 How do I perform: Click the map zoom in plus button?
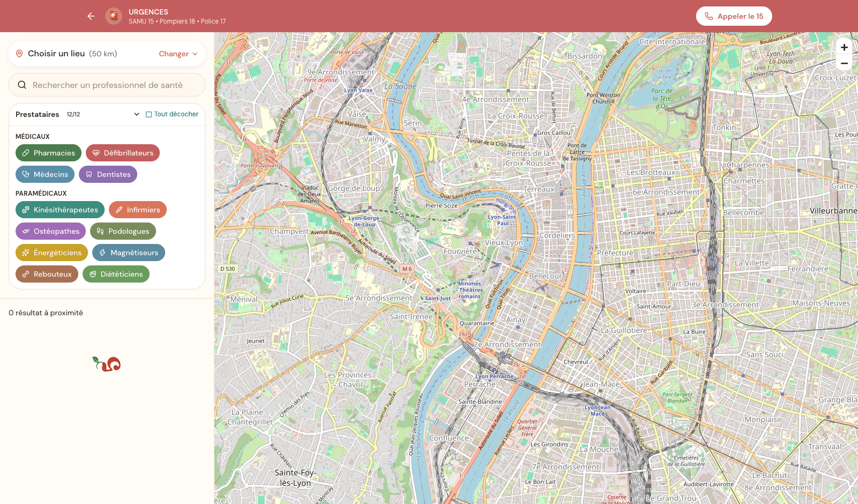pyautogui.click(x=844, y=47)
